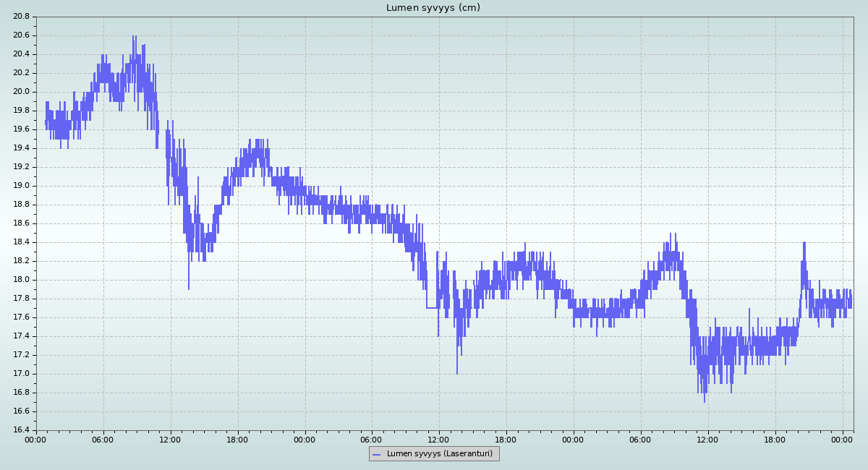
Task: Click the leftmost 00:00 time label
Action: pyautogui.click(x=36, y=439)
